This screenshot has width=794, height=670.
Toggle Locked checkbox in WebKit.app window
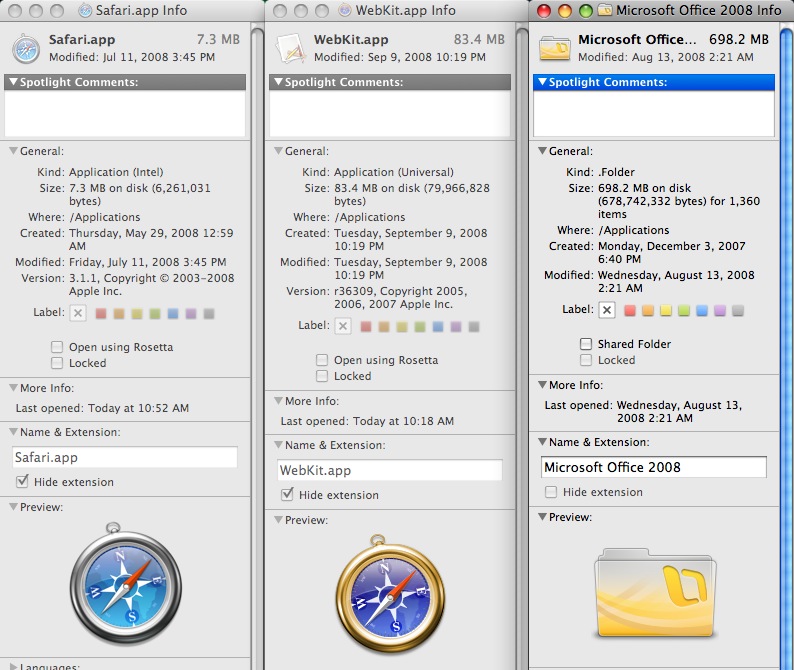click(x=322, y=376)
